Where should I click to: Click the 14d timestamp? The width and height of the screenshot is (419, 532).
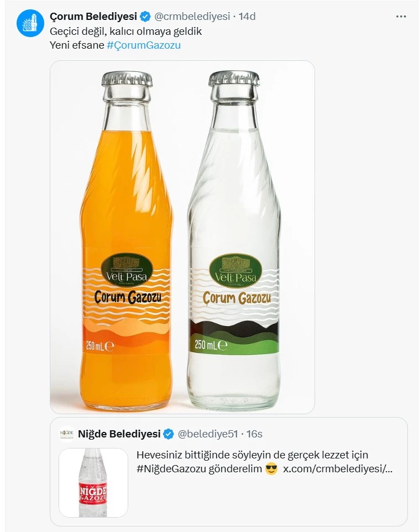coord(247,16)
